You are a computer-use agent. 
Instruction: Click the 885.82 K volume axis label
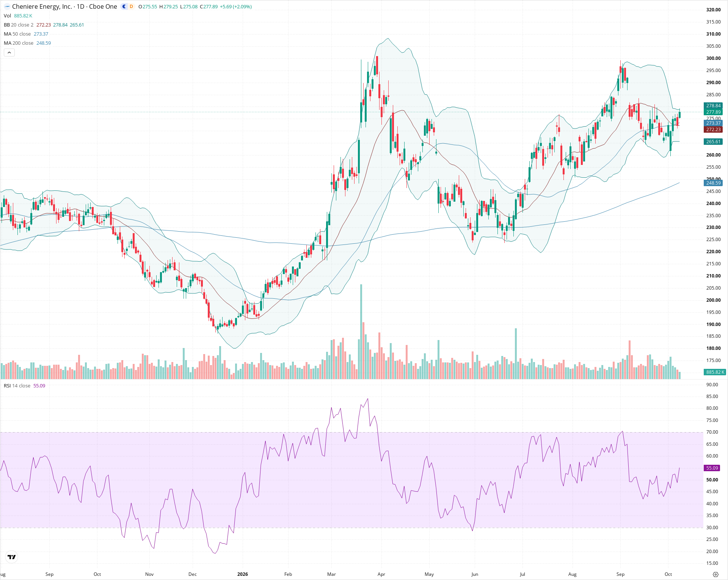point(715,372)
